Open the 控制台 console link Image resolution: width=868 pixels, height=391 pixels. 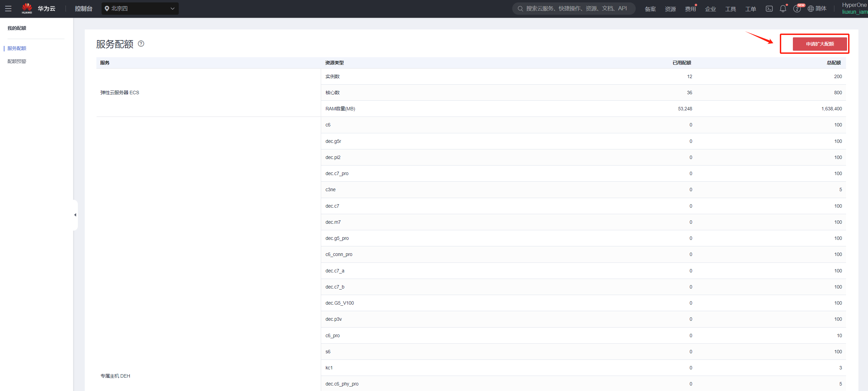pyautogui.click(x=83, y=9)
